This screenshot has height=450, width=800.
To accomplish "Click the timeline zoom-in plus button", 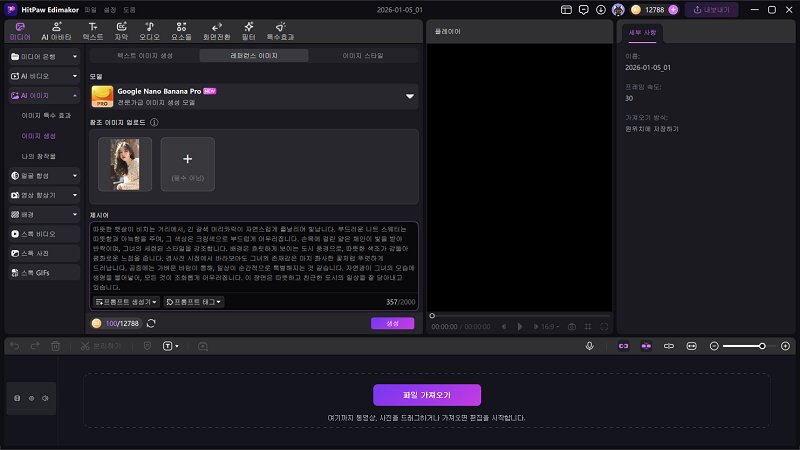I will coord(785,346).
